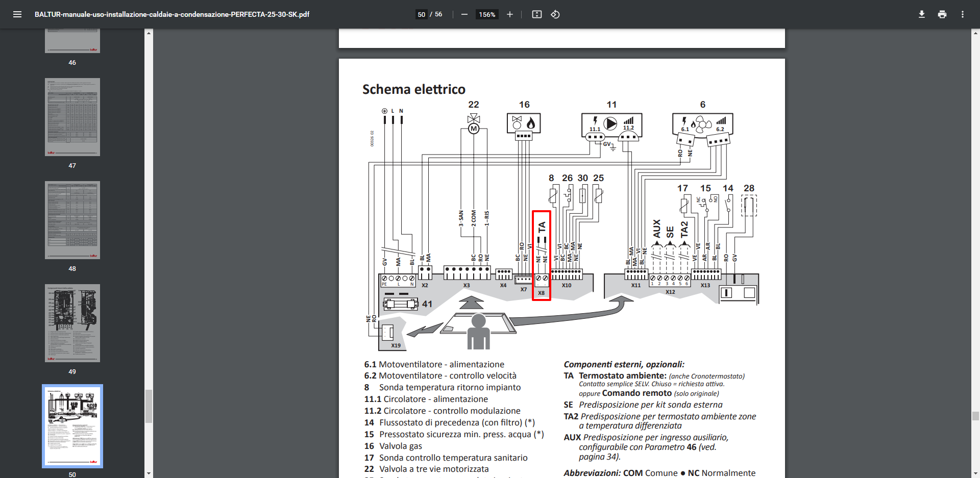Click the 'Valvola gas' legend entry
Screen dimensions: 980x478
click(401, 446)
